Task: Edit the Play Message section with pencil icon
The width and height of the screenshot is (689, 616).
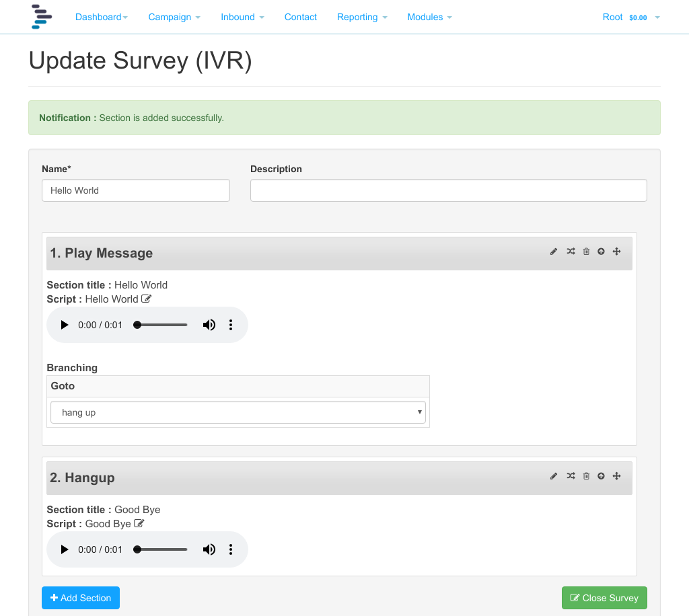Action: 554,252
